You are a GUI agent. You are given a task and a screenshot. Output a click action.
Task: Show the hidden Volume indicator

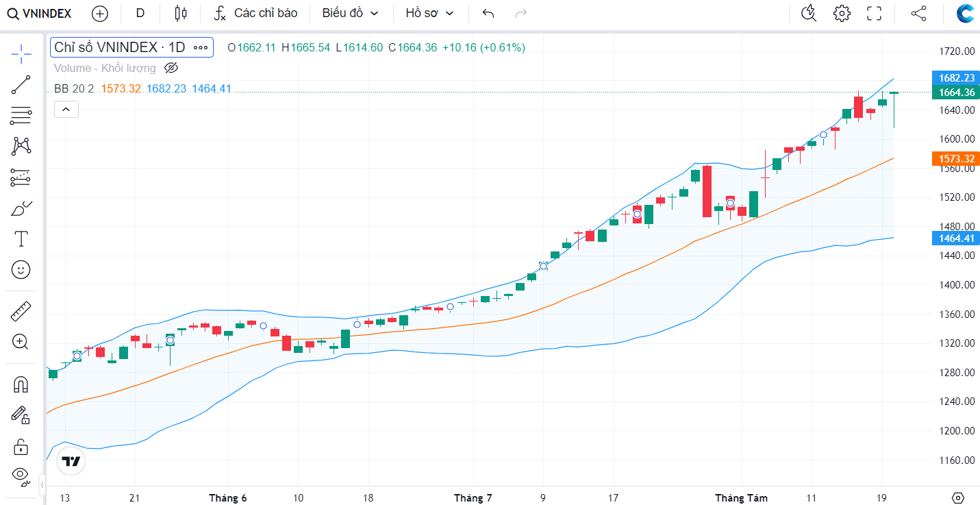[x=171, y=68]
